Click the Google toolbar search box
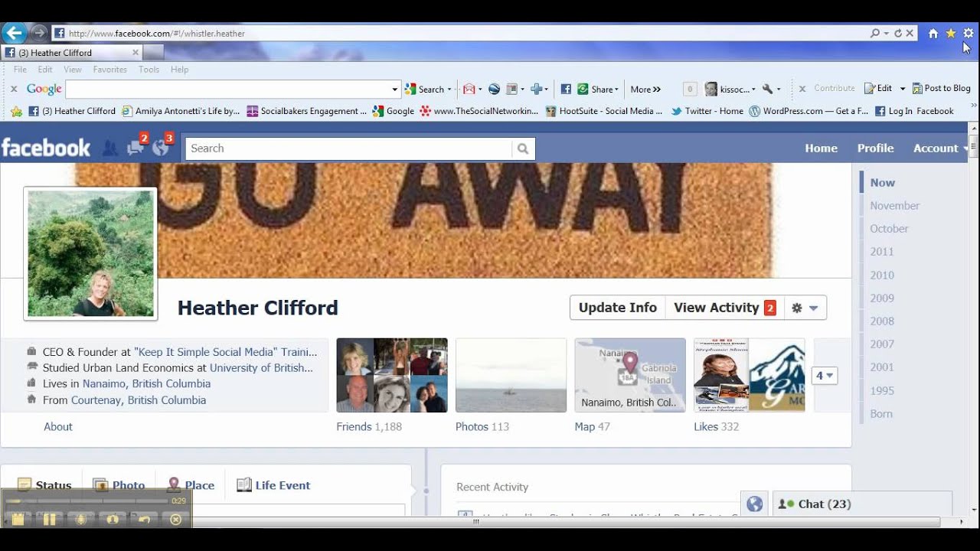 pos(228,89)
